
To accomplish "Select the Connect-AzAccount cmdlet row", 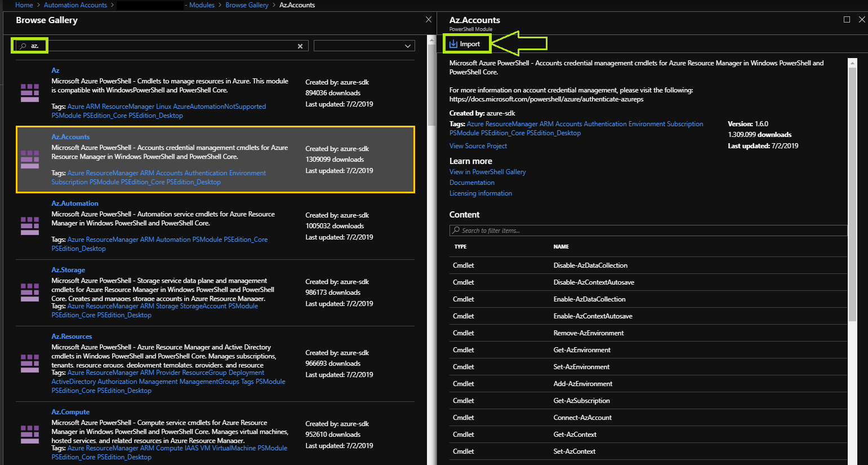I will [x=648, y=418].
